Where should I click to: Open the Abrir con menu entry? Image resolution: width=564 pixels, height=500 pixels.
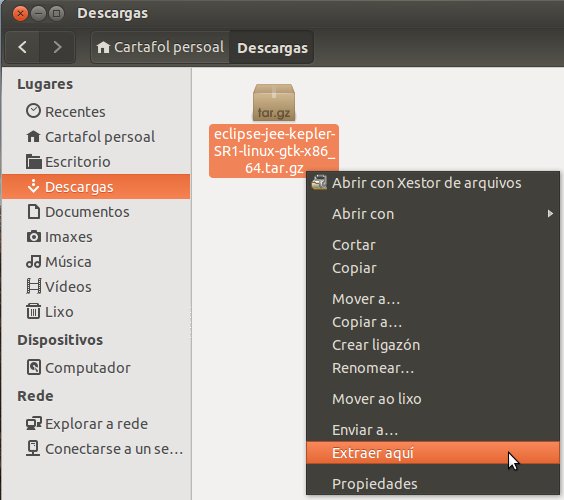(433, 214)
